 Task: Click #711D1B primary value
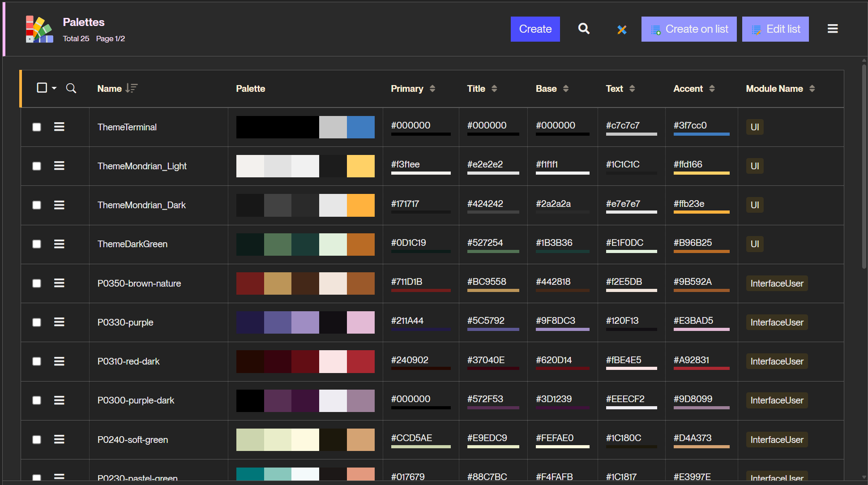tap(406, 282)
